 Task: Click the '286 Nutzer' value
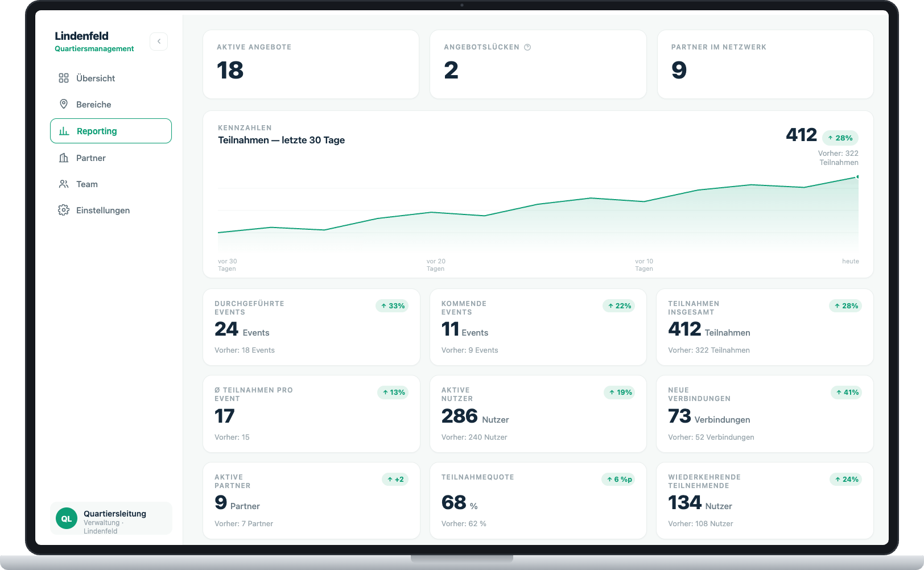(x=475, y=416)
